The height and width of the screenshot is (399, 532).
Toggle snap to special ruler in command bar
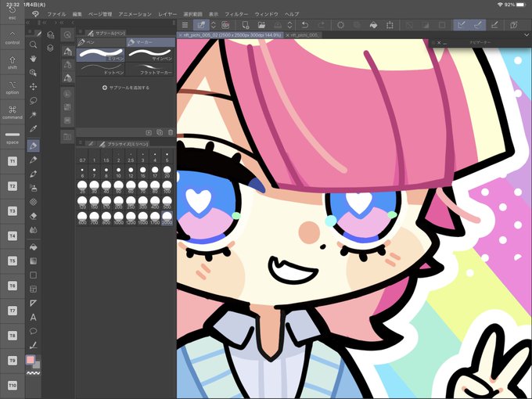point(478,25)
